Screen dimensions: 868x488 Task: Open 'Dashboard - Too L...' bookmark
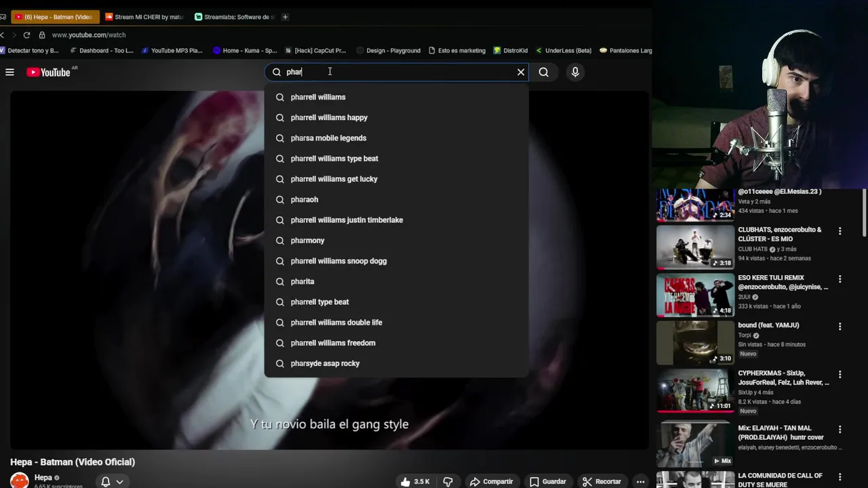pyautogui.click(x=100, y=50)
